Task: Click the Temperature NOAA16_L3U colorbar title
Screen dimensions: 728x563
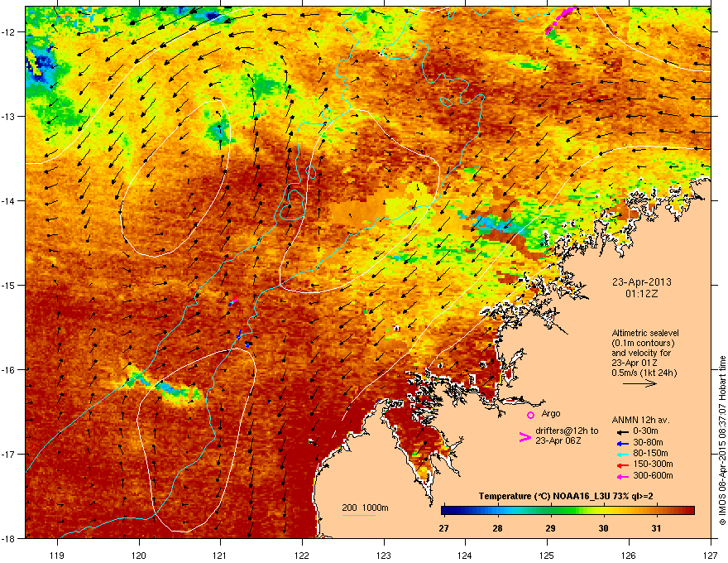Action: 566,496
